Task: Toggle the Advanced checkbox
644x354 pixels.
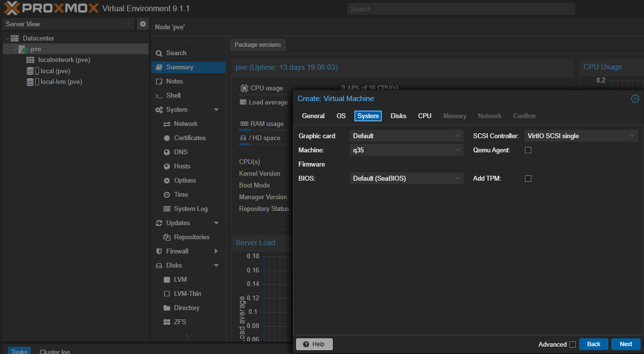Action: (x=572, y=344)
